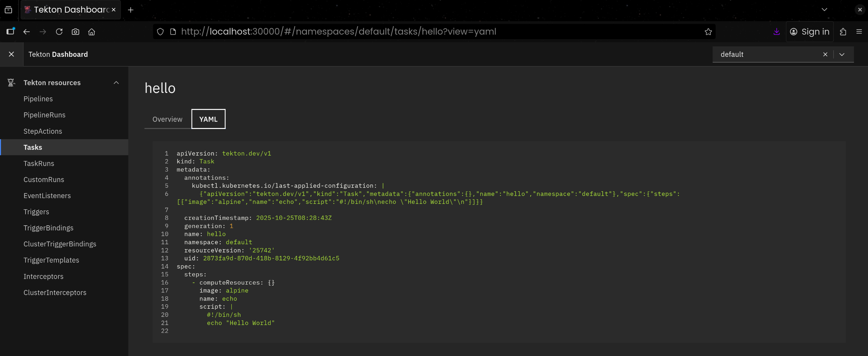
Task: Take a screenshot with the camera icon
Action: pyautogui.click(x=76, y=32)
